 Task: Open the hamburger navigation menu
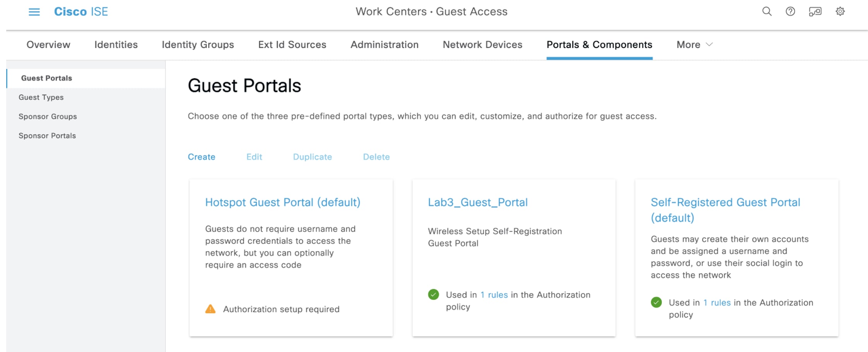click(34, 12)
